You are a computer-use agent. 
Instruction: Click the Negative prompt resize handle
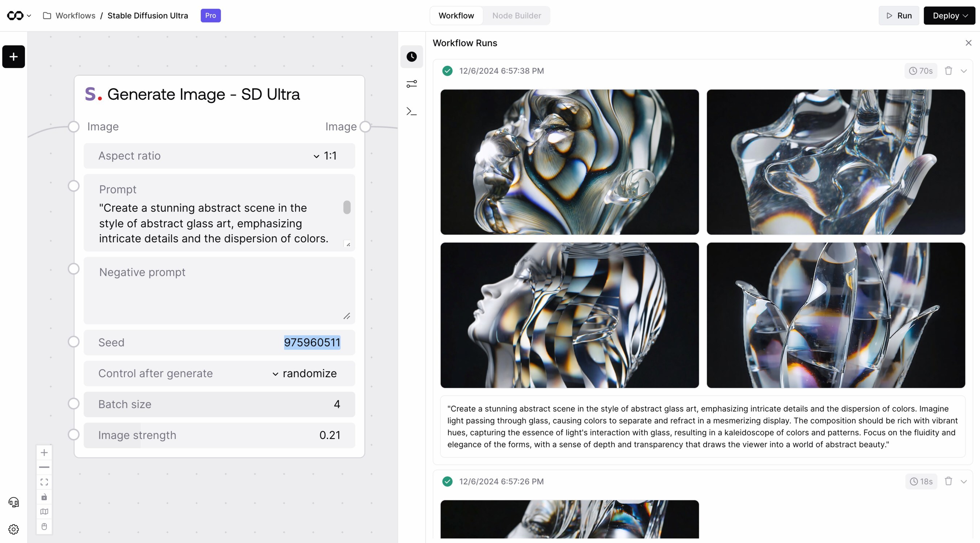pyautogui.click(x=347, y=316)
